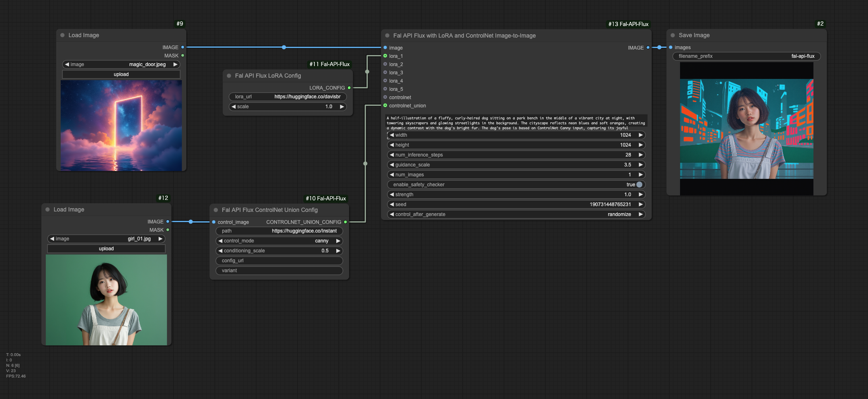Screen dimensions: 868x399
Task: Click the LORA_CONFIG output port
Action: pyautogui.click(x=349, y=88)
